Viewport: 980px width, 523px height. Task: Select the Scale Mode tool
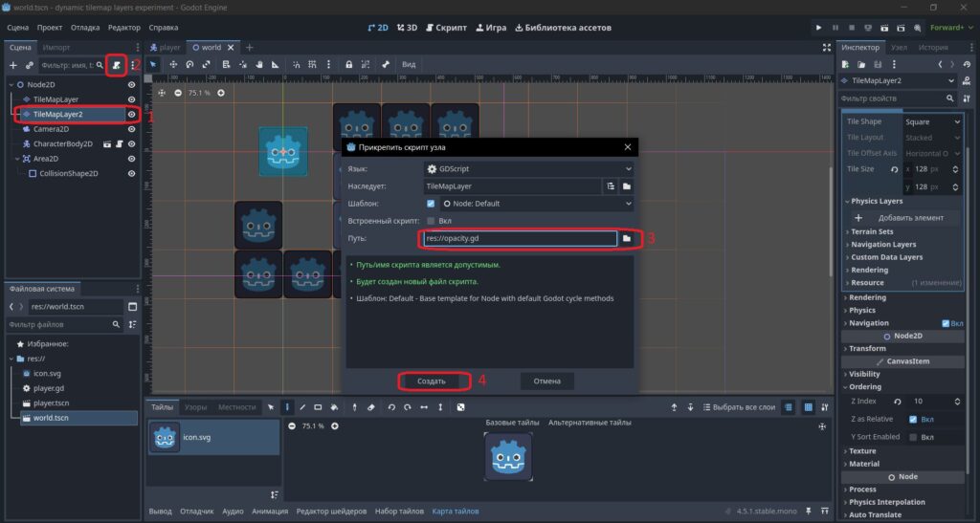coord(206,64)
